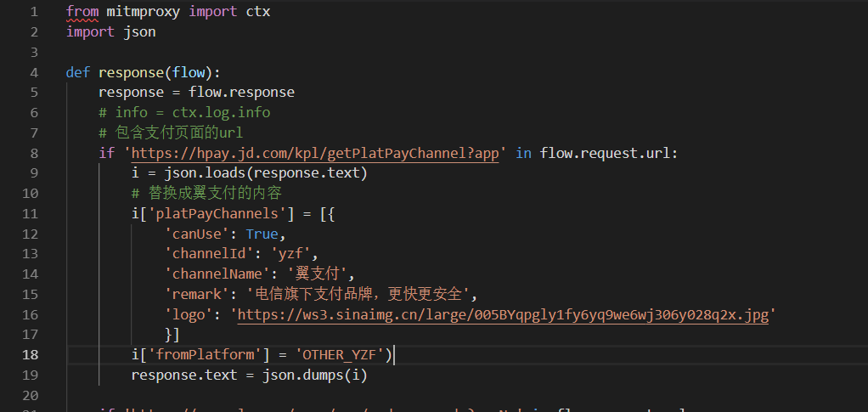
Task: Click the 'mitmproxy' module name on line 1
Action: (x=144, y=12)
